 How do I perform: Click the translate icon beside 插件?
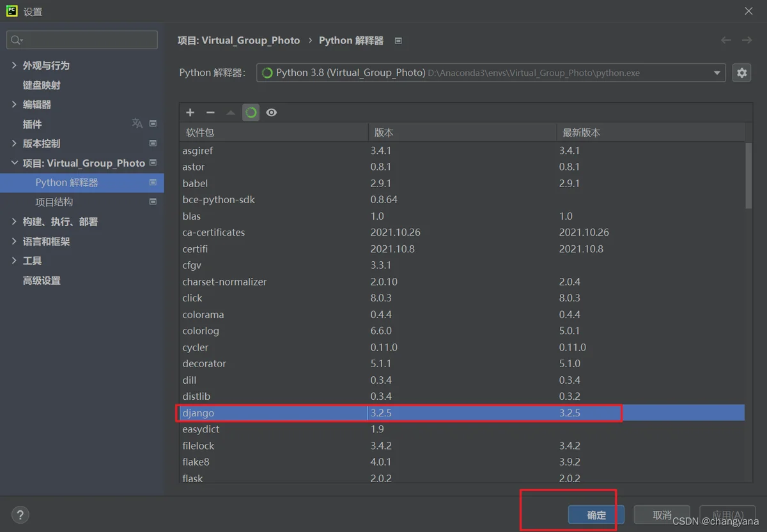(x=137, y=123)
